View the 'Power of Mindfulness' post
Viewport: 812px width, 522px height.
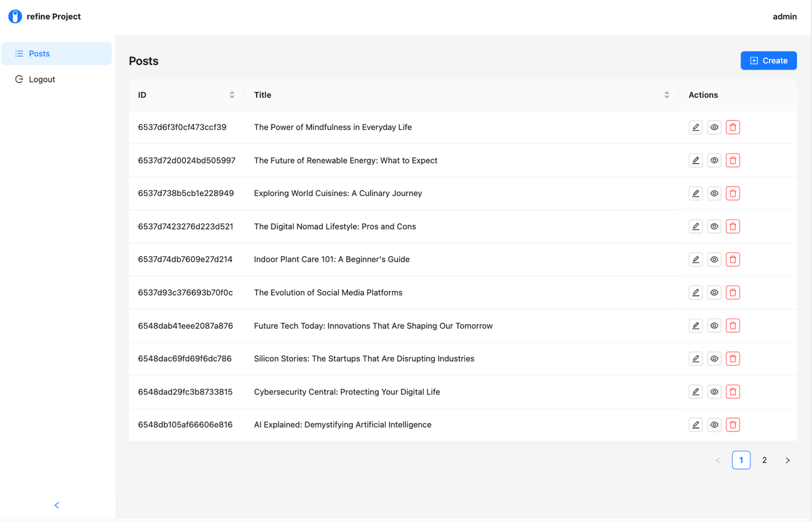click(714, 127)
